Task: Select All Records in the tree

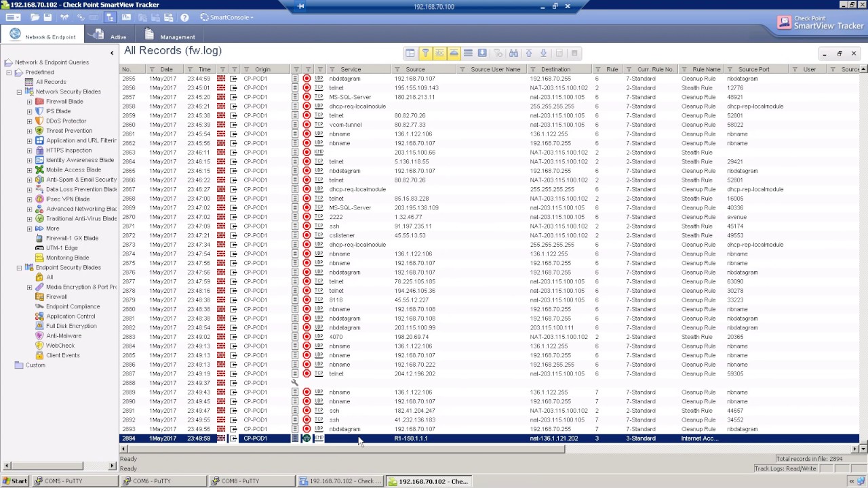Action: point(51,82)
